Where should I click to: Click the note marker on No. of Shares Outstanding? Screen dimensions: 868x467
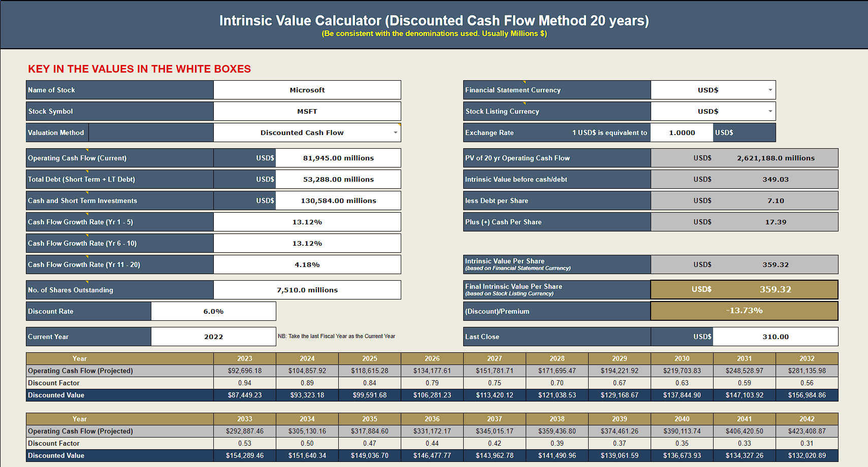(x=87, y=282)
